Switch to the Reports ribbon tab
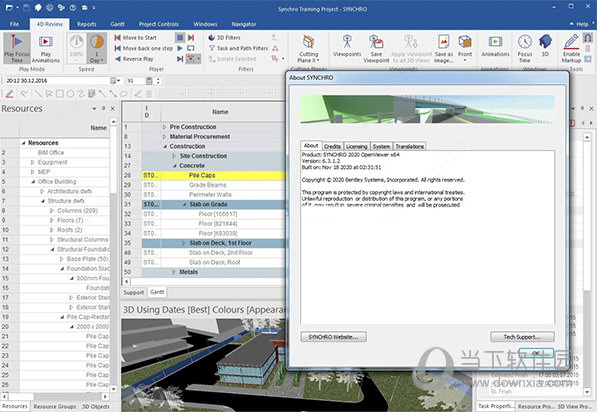This screenshot has height=412, width=597. (86, 24)
